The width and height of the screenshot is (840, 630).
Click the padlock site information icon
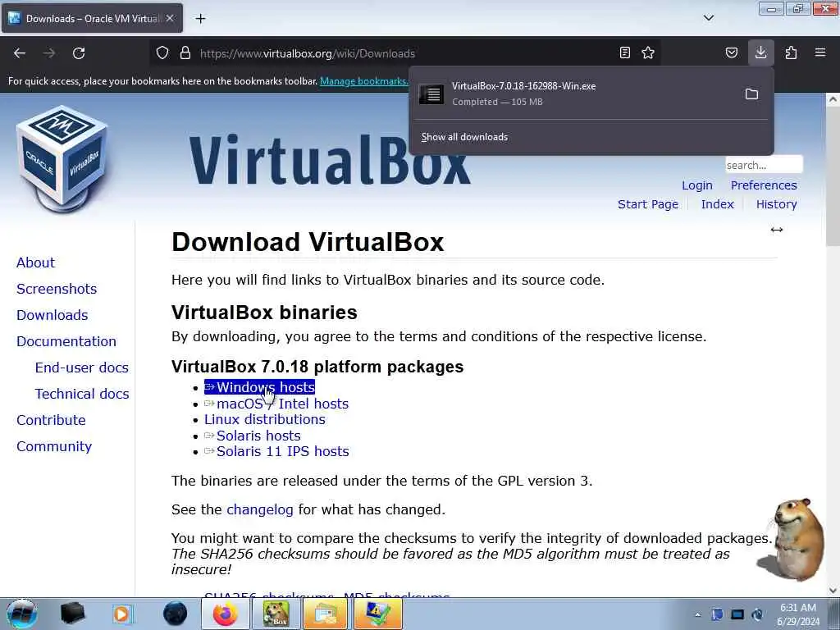coord(185,53)
